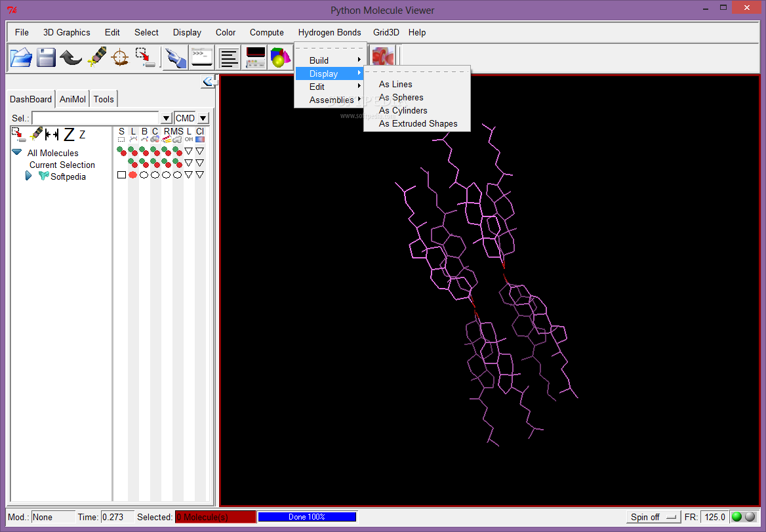
Task: Click the MS molecular surface column header
Action: [x=177, y=134]
